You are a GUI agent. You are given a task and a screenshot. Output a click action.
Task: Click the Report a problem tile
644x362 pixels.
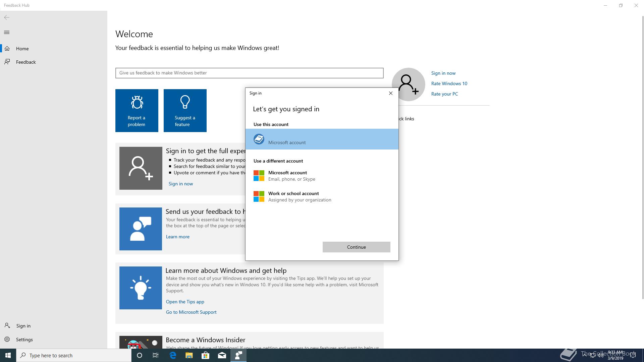pos(137,111)
